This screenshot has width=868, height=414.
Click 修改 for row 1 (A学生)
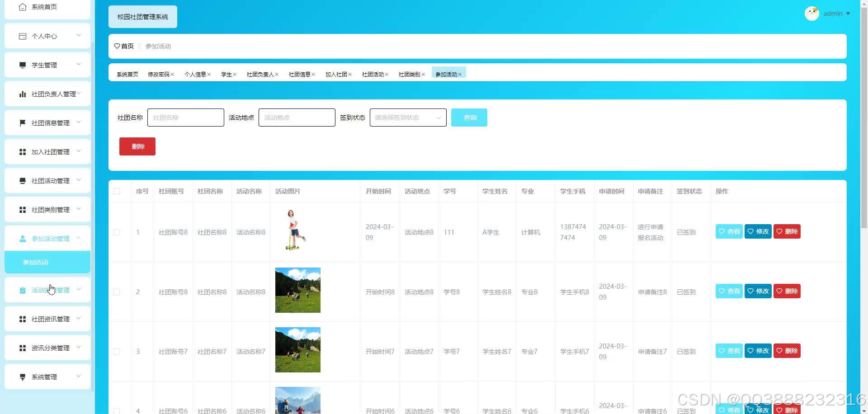pos(758,231)
